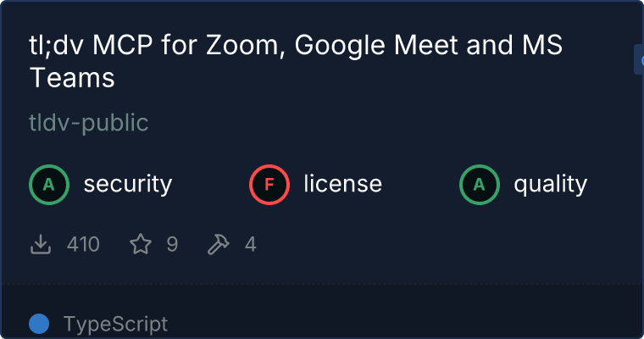
Task: Select the license rating label
Action: click(342, 184)
